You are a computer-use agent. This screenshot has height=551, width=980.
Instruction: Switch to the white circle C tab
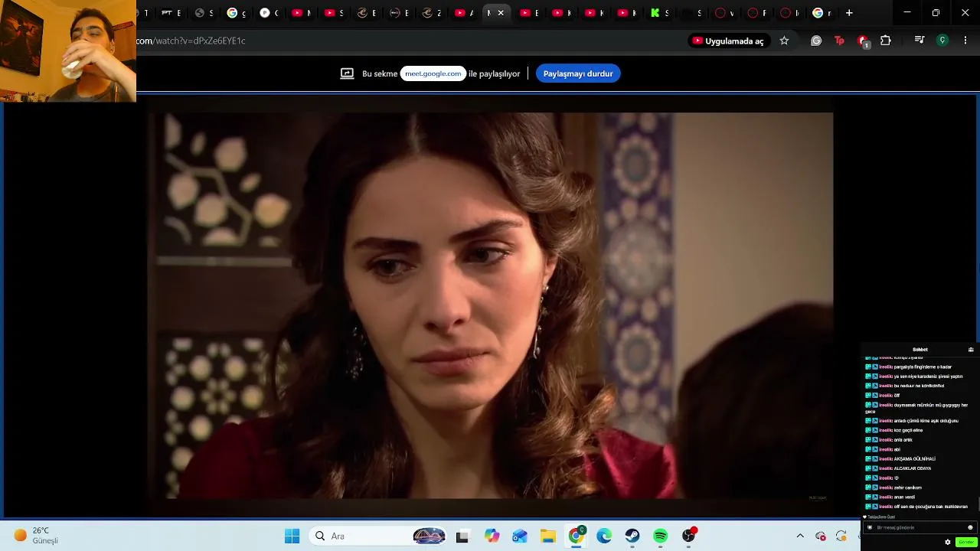pos(269,13)
